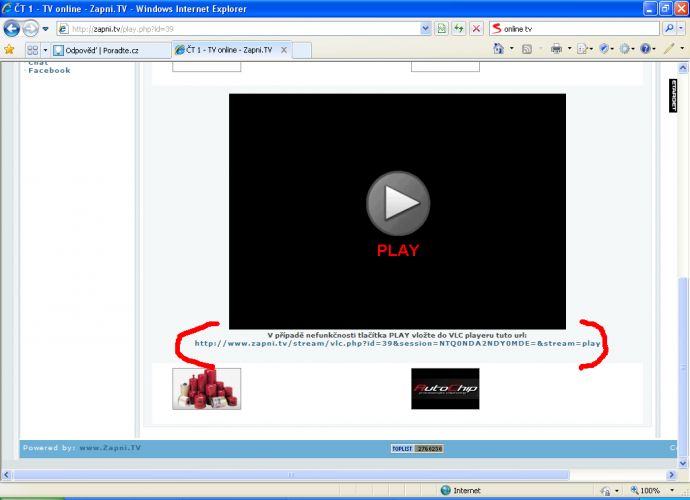Click the address bar showing zapni.tv/play.php
Image resolution: width=690 pixels, height=500 pixels.
click(238, 29)
